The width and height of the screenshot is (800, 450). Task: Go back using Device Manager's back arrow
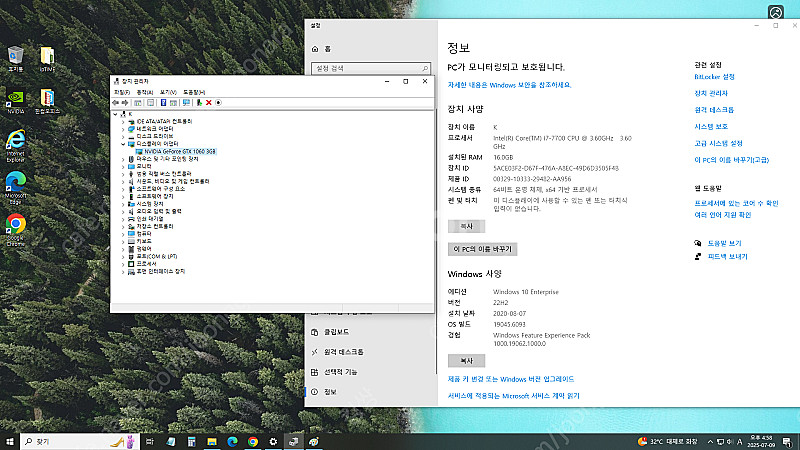[x=115, y=103]
